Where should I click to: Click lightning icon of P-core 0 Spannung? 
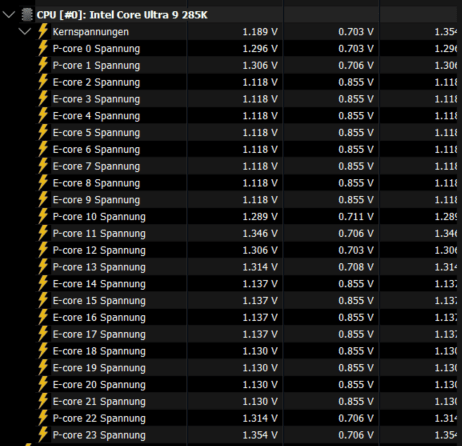(x=43, y=48)
